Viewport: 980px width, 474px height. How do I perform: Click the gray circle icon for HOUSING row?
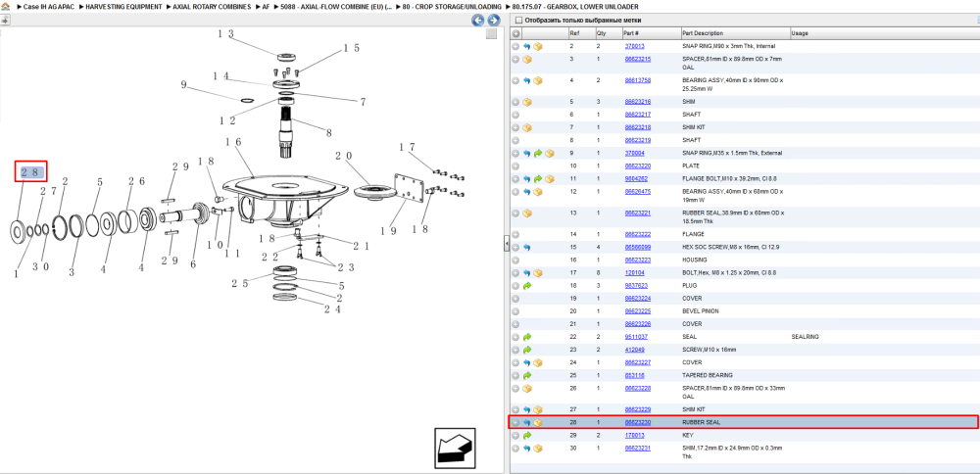click(515, 260)
